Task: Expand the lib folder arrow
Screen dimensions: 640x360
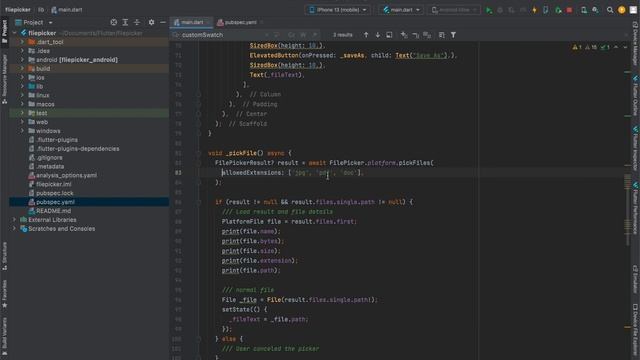Action: click(22, 87)
